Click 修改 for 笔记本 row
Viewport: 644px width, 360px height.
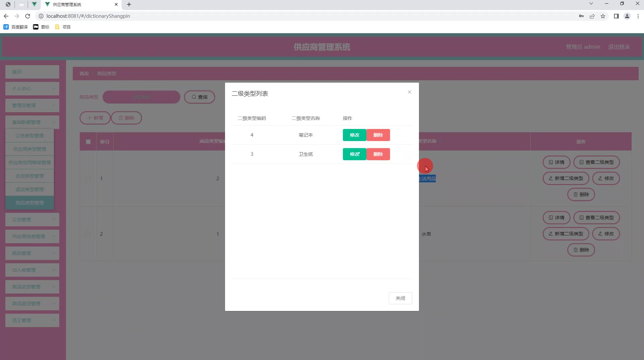coord(355,135)
